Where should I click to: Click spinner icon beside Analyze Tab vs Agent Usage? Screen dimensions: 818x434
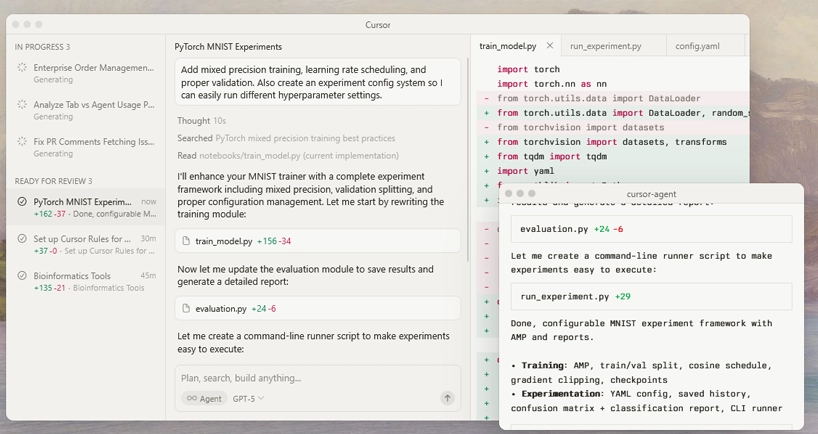click(23, 104)
